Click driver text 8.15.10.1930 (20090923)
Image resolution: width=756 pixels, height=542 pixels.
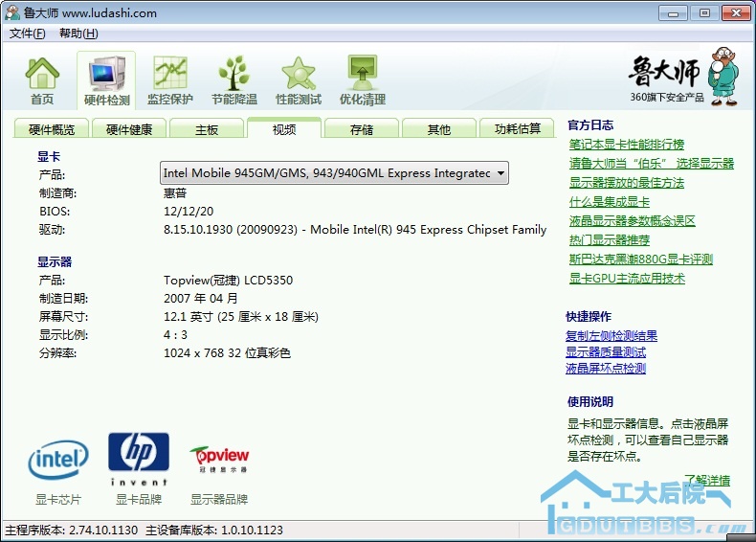231,229
